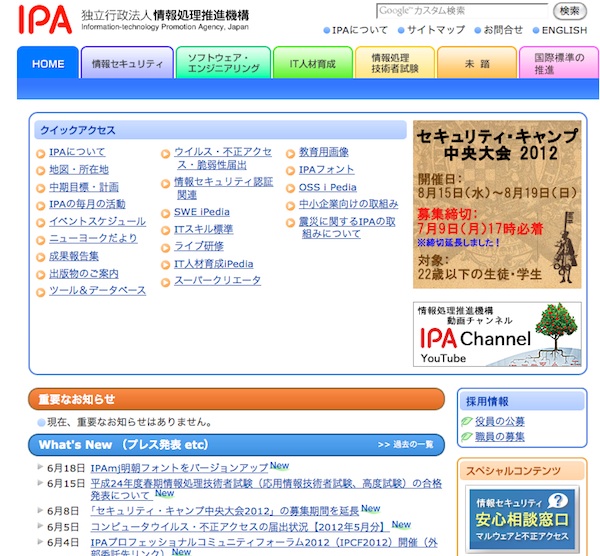
Task: Click the arrow icon beside SWE iPedia
Action: click(166, 212)
